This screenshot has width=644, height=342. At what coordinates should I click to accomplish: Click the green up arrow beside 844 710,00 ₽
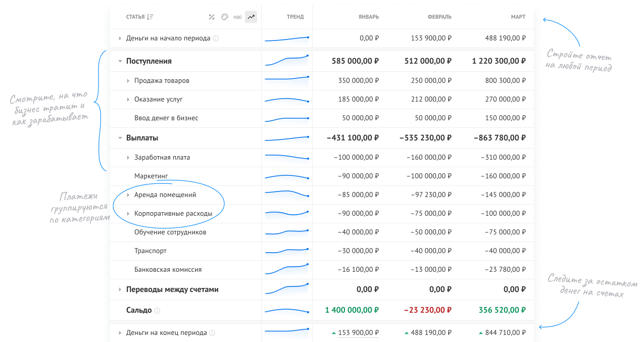pyautogui.click(x=481, y=333)
